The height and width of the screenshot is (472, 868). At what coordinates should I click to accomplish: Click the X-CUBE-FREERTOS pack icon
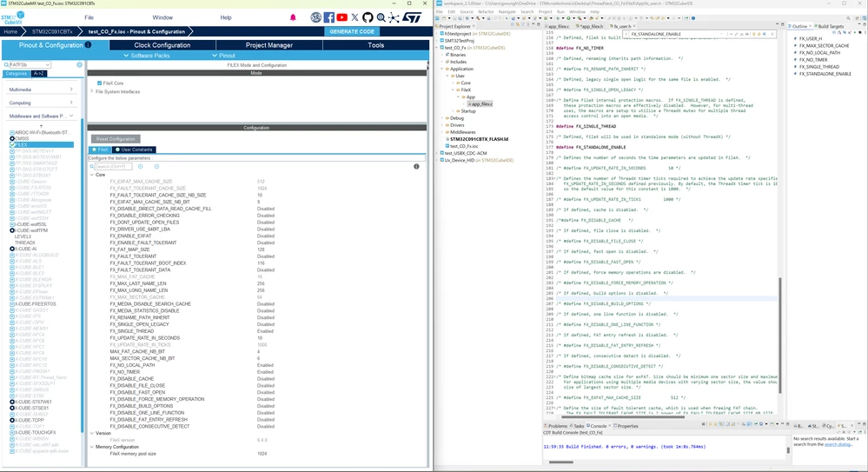point(12,303)
